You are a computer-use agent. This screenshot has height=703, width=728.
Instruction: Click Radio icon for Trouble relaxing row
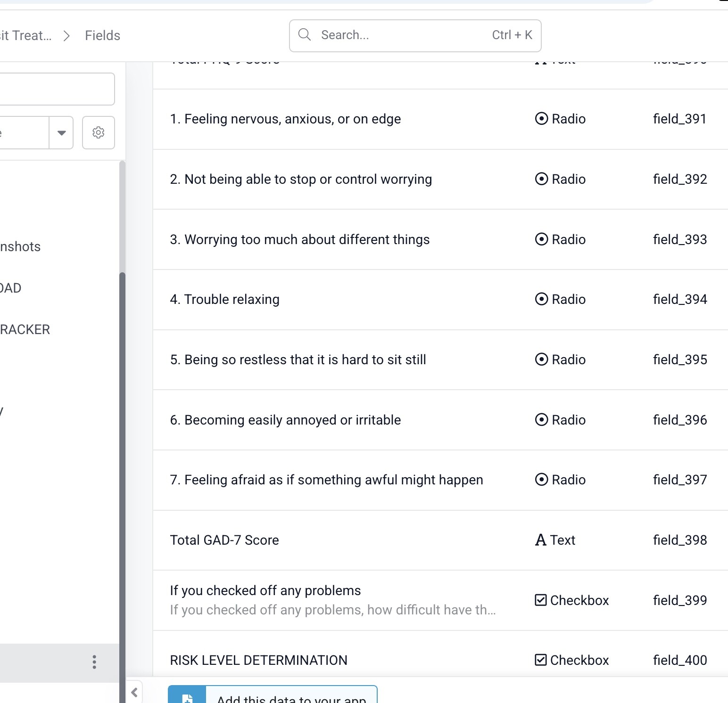coord(541,299)
